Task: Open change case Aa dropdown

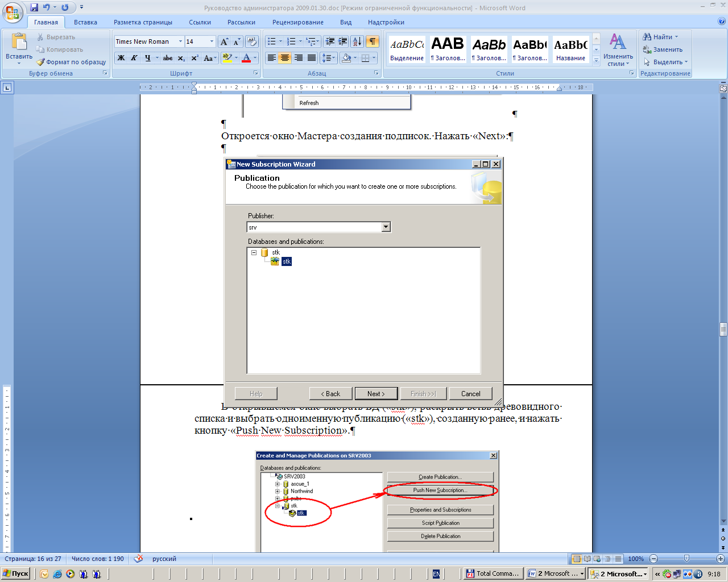Action: [210, 58]
